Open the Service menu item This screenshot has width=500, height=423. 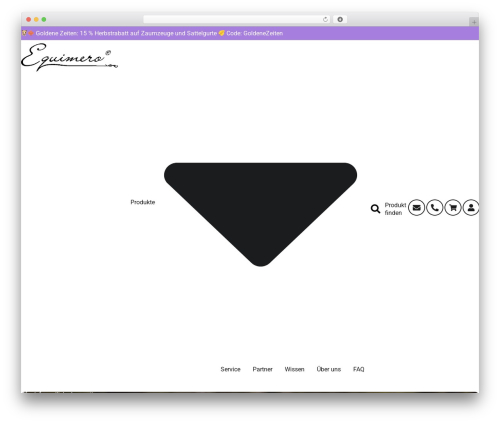click(x=230, y=369)
